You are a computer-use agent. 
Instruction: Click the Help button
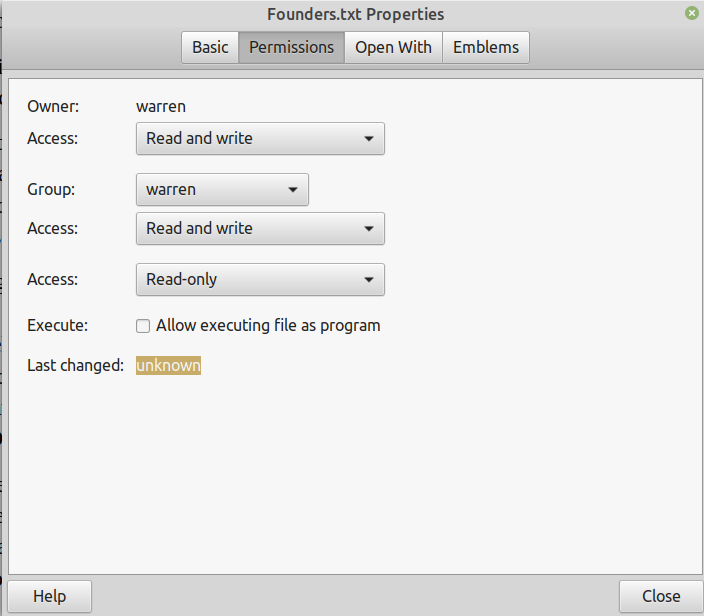point(49,596)
